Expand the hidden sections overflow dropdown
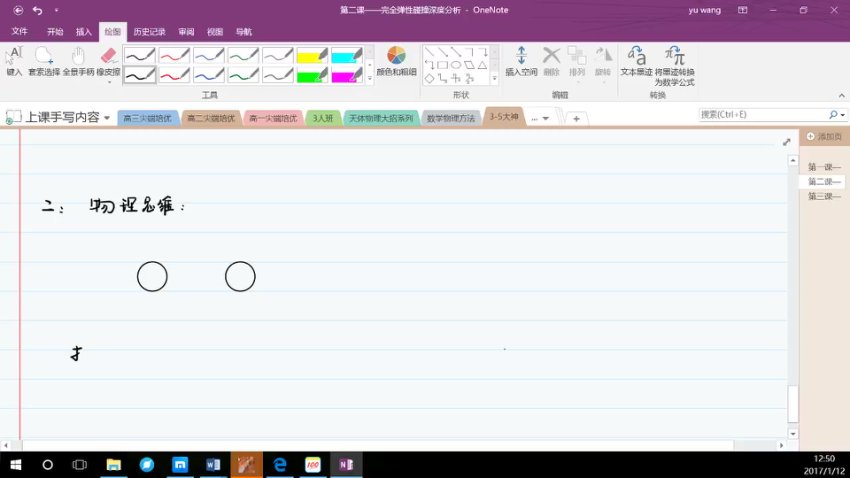Image resolution: width=850 pixels, height=478 pixels. [540, 118]
